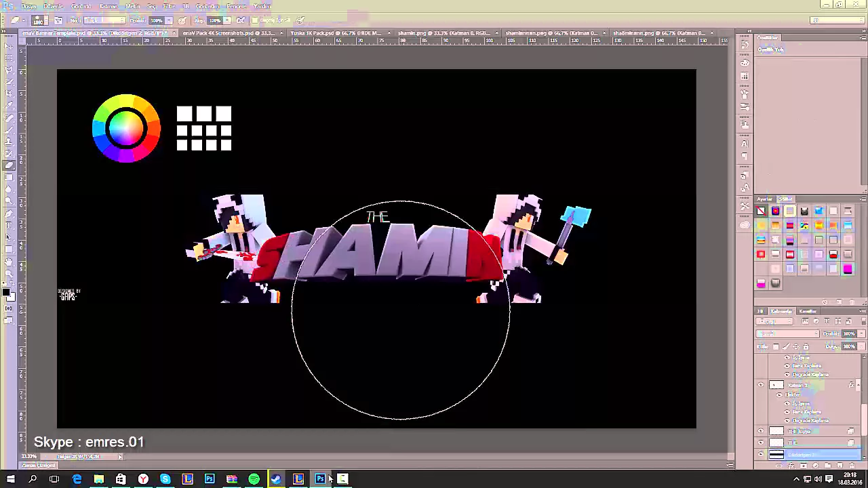Viewport: 868px width, 488px height.
Task: Toggle lock transparent pixels
Action: (776, 346)
